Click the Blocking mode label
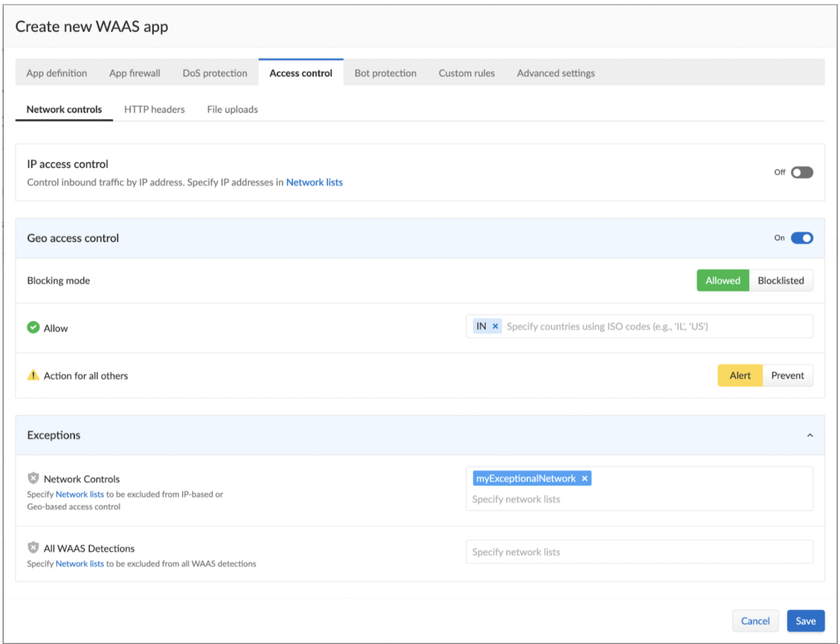 (x=59, y=281)
